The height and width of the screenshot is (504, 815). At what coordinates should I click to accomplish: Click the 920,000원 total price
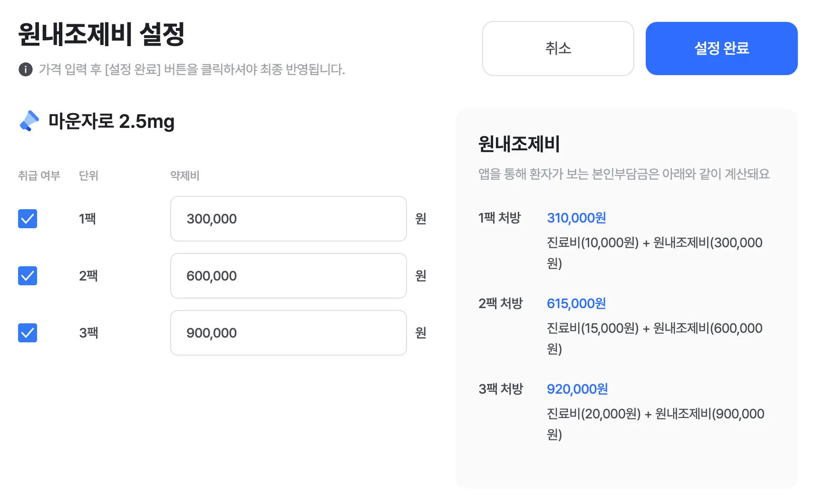click(577, 389)
